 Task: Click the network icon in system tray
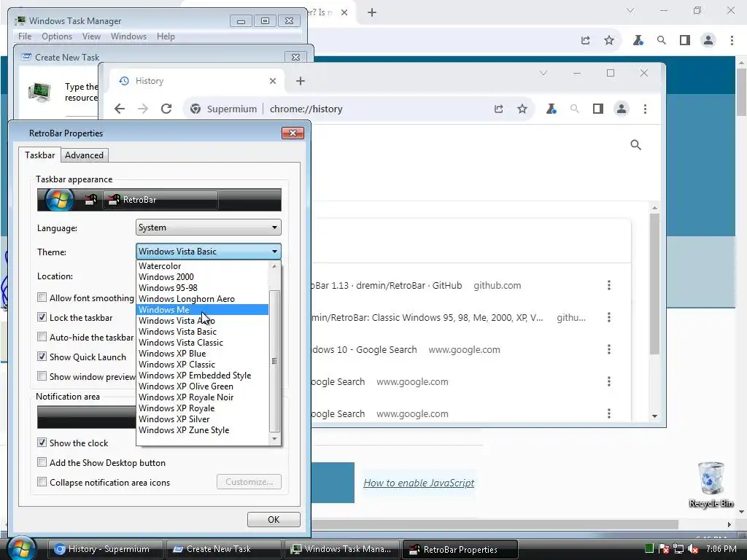pos(678,549)
